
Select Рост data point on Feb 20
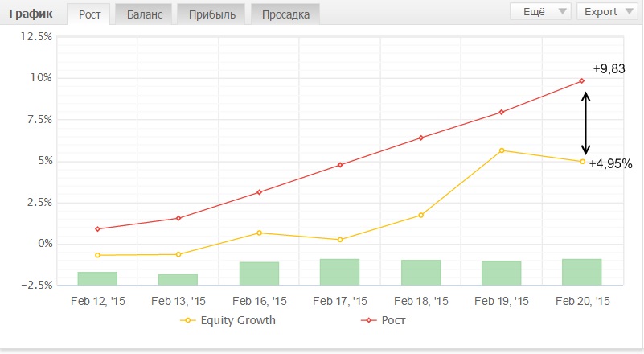pos(581,81)
